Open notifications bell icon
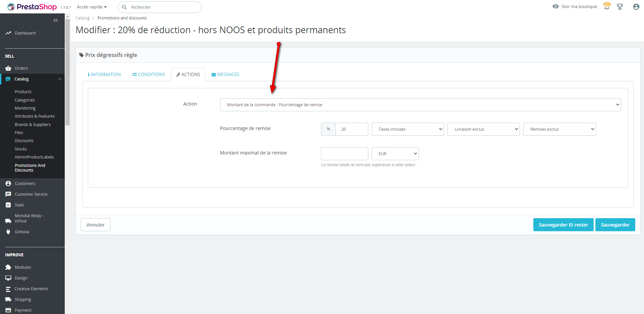Screen dimensions: 644x314 (x=607, y=7)
